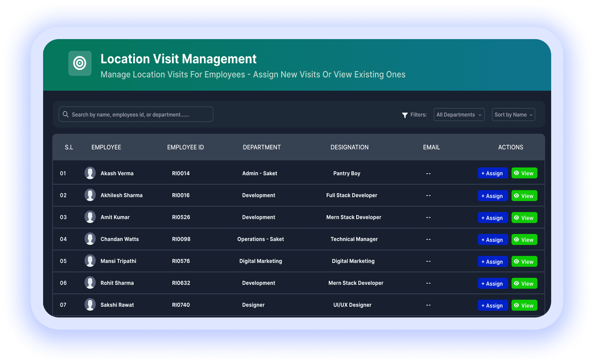View visits for Mansi Tripathi
This screenshot has width=594, height=364.
(x=524, y=261)
